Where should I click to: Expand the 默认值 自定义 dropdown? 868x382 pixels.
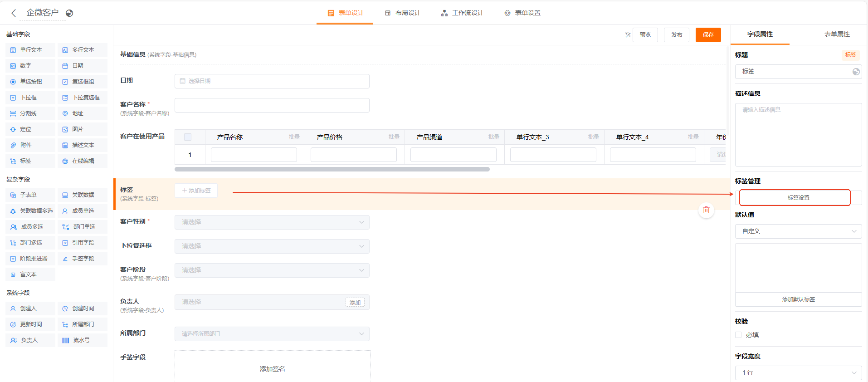(x=798, y=231)
